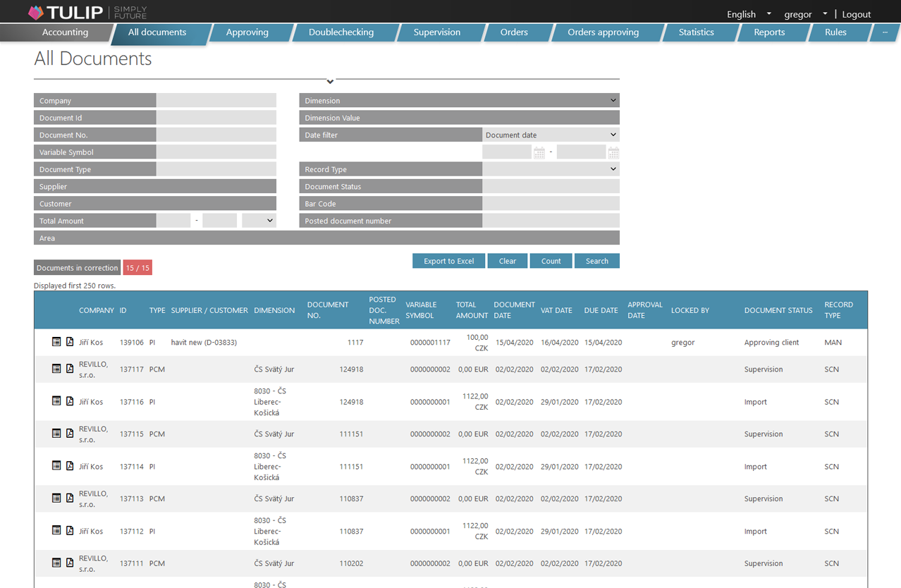Screen dimensions: 901x588
Task: Open the PDF icon for document 137113
Action: (x=69, y=498)
